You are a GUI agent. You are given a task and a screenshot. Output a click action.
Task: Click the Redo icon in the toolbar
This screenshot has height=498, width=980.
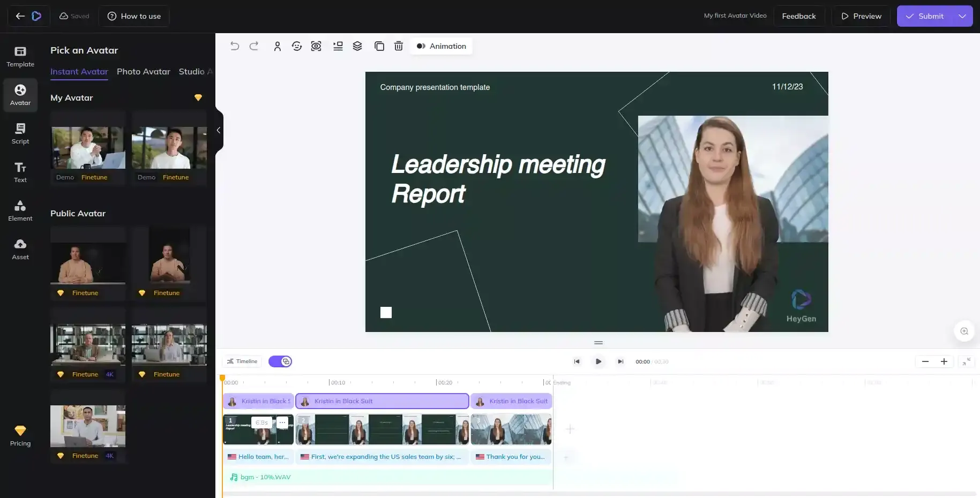pos(254,46)
